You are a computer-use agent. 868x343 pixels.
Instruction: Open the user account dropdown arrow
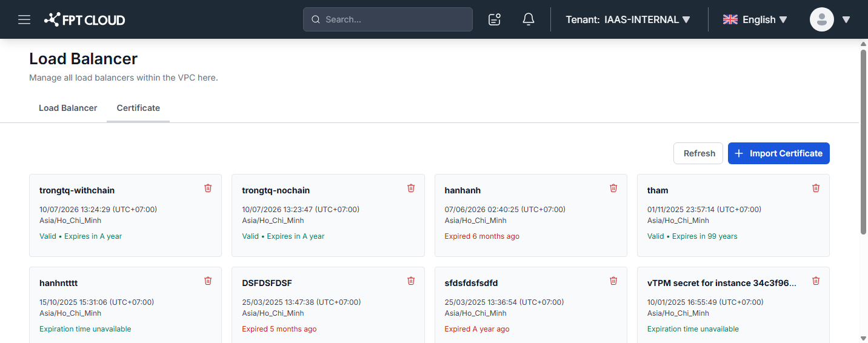[846, 19]
